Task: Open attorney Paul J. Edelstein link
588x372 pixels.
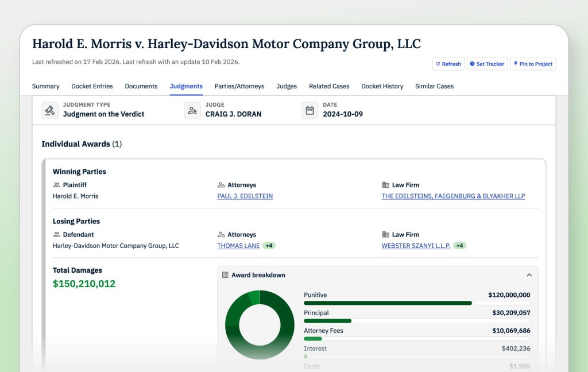Action: point(245,196)
